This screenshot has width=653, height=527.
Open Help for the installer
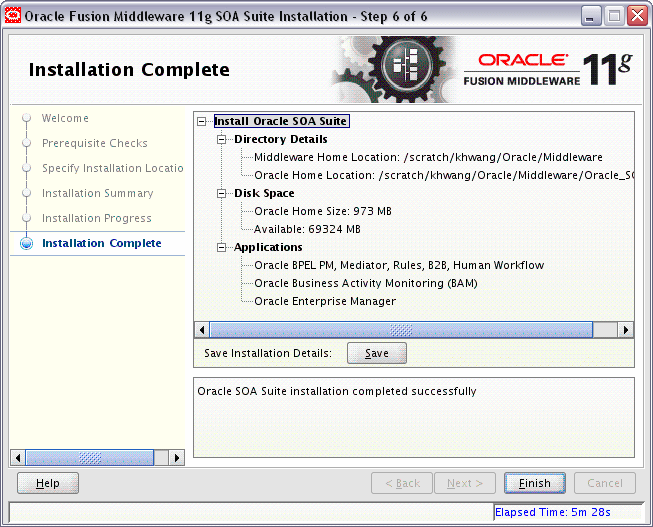[x=48, y=483]
